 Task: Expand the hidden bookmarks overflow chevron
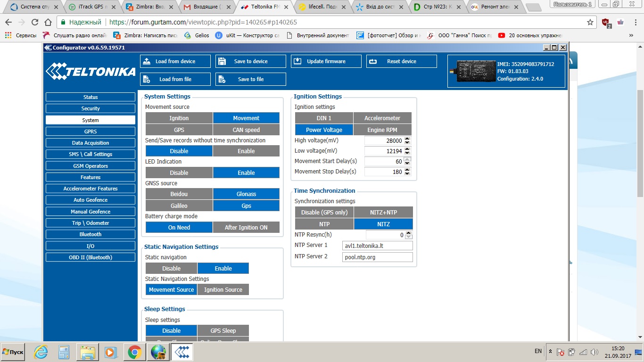[x=631, y=35]
